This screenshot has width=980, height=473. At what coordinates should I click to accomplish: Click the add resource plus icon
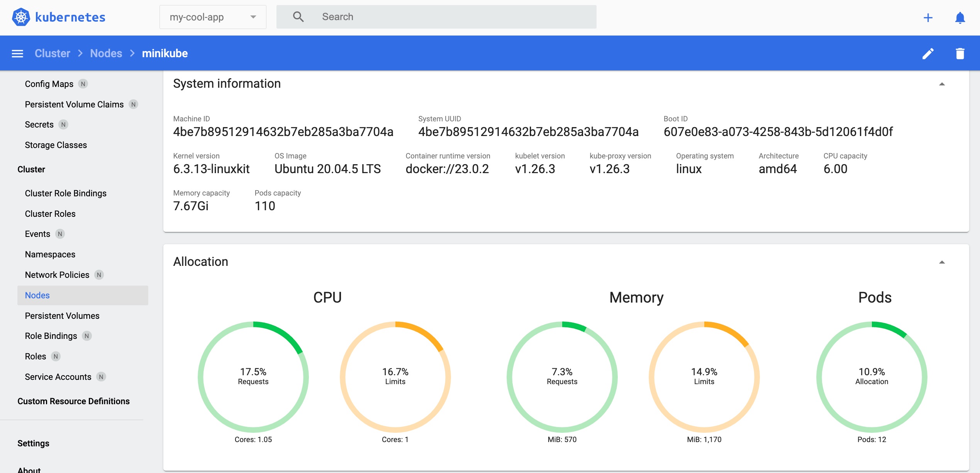point(927,17)
